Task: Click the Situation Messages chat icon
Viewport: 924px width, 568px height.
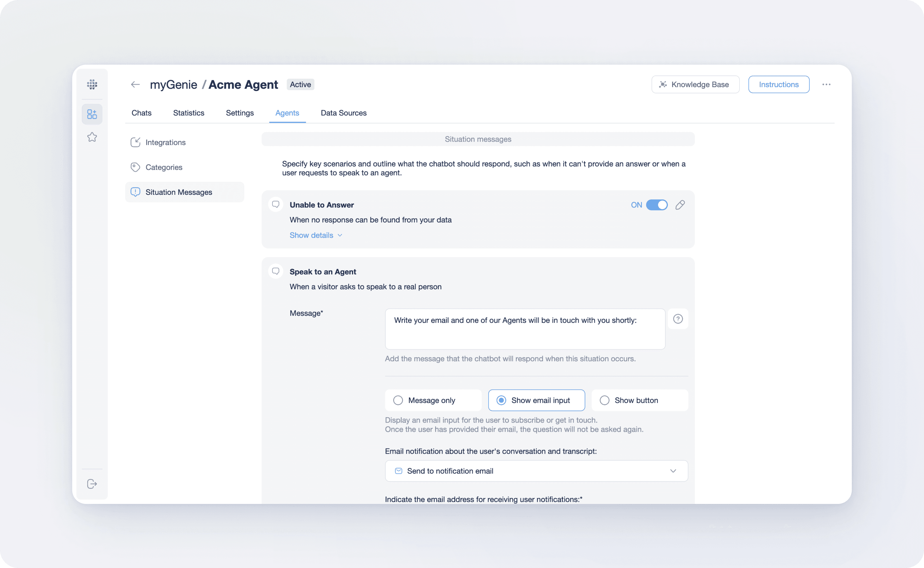Action: click(135, 192)
